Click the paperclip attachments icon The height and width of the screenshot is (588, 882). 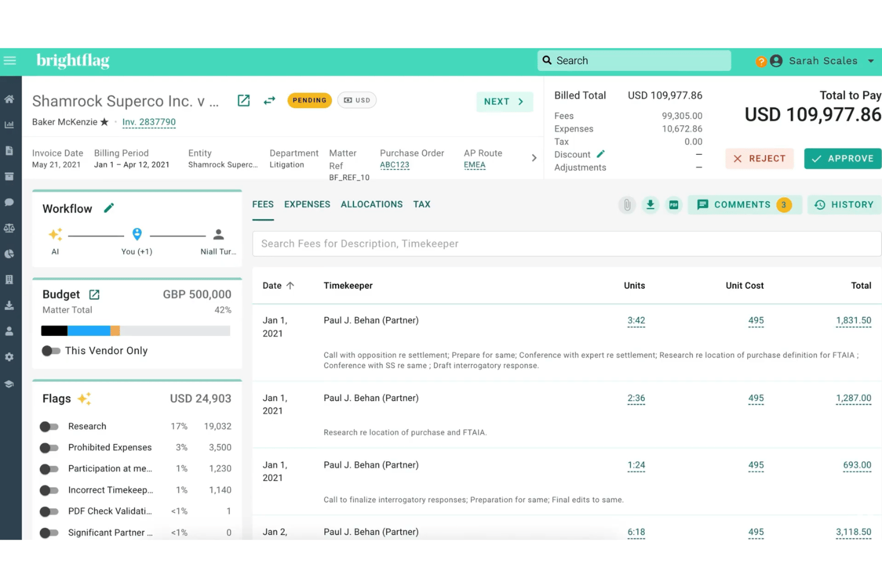pos(627,205)
